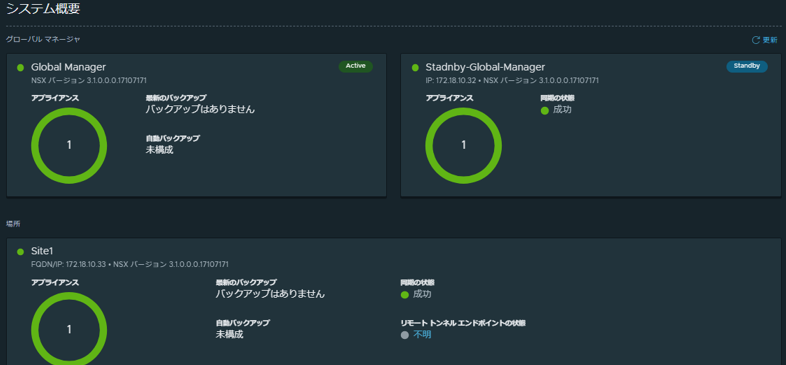This screenshot has height=365, width=786.
Task: Select the Site1 location title
Action: click(x=42, y=251)
